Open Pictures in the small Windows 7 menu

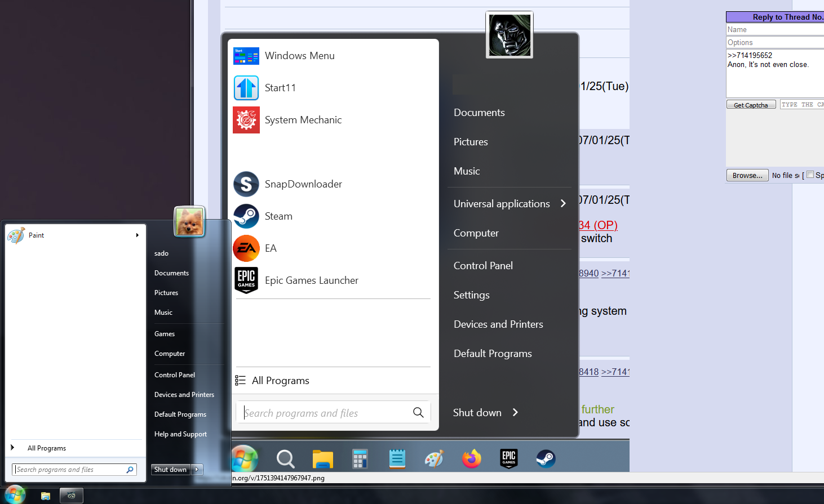tap(166, 293)
